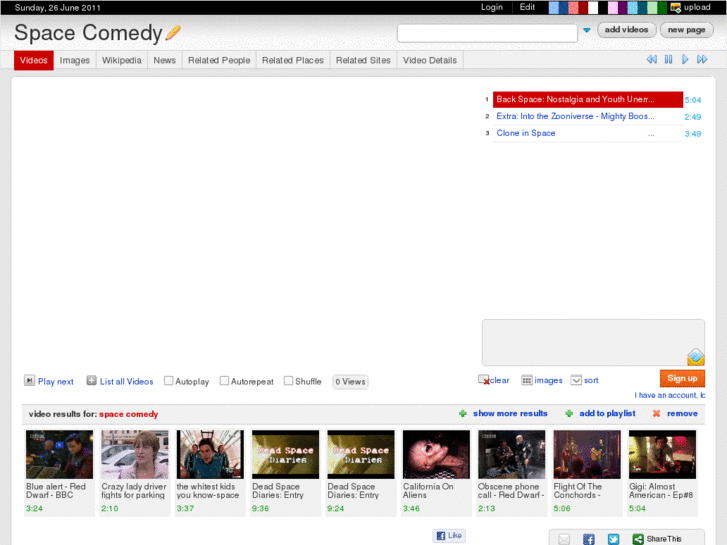Switch to the Images tab
Screen dimensions: 727x545
75,60
